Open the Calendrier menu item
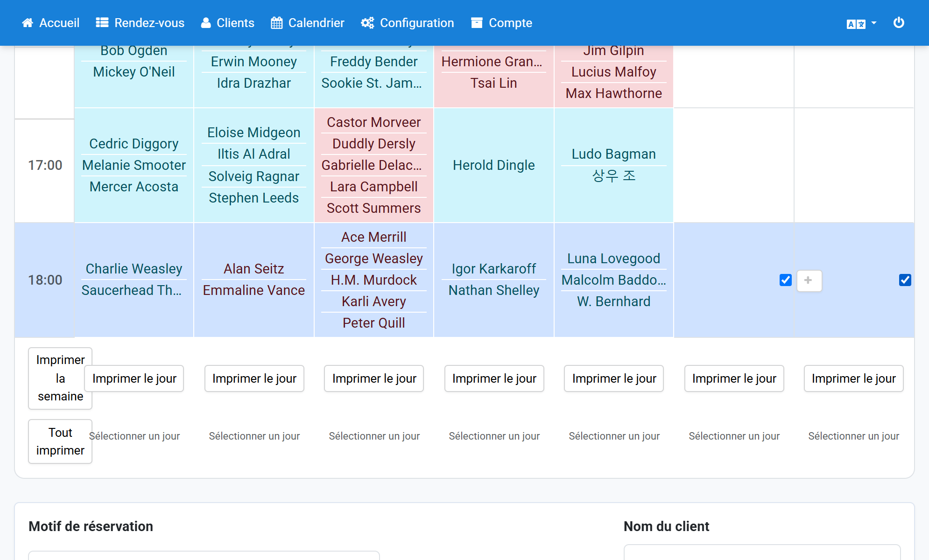Viewport: 929px width, 560px height. 308,23
